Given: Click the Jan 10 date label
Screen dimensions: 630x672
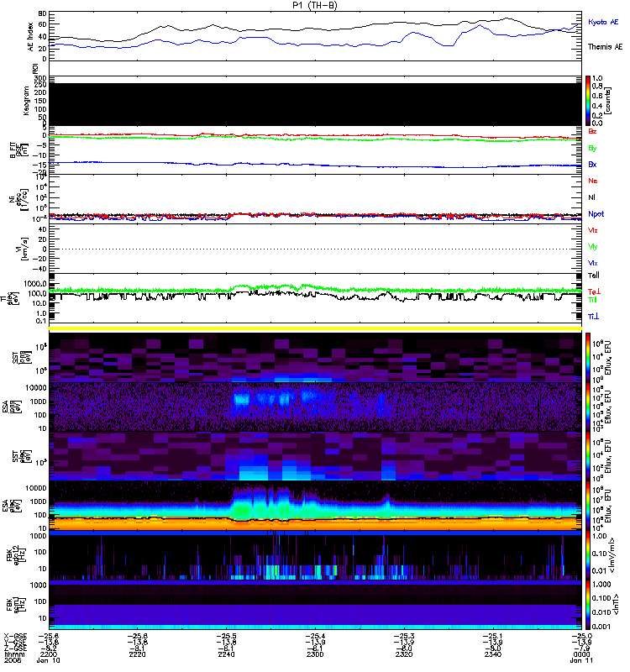Looking at the screenshot, I should (49, 660).
